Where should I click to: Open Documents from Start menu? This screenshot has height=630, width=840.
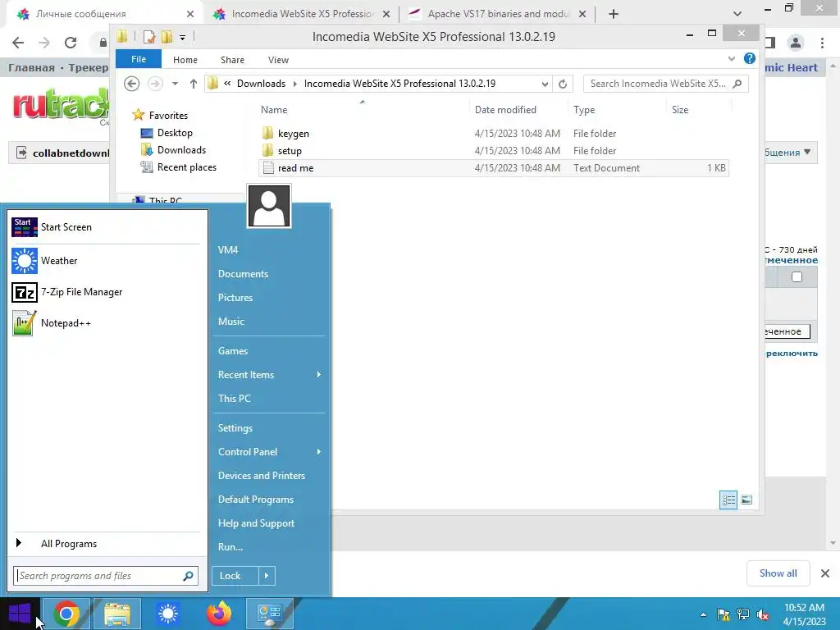click(243, 274)
